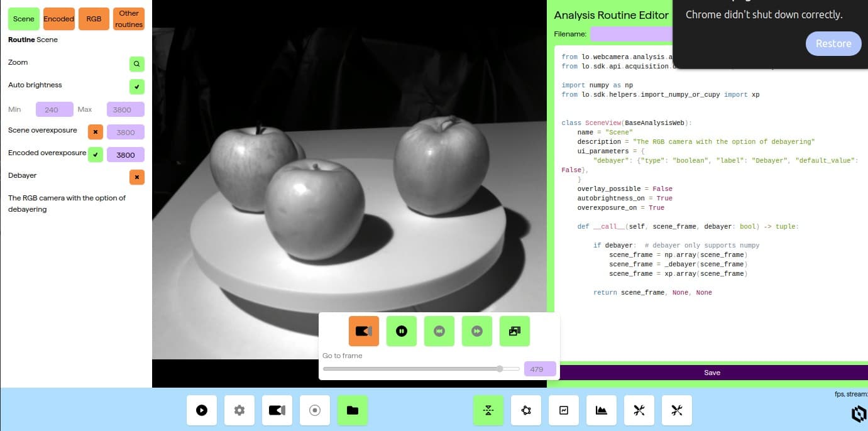The height and width of the screenshot is (431, 868).
Task: Open the green folder icon in bottom toolbar
Action: 352,410
